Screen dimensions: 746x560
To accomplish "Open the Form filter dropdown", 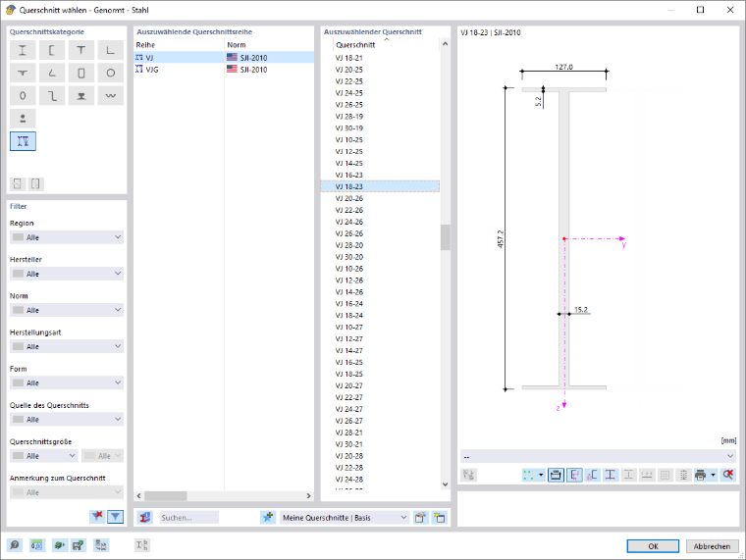I will [67, 382].
